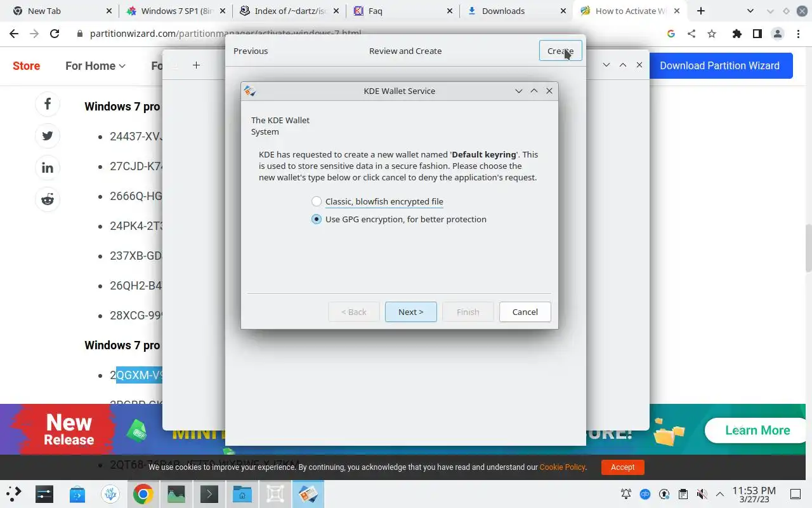
Task: Maximize KDE Wallet Service window
Action: click(x=534, y=91)
